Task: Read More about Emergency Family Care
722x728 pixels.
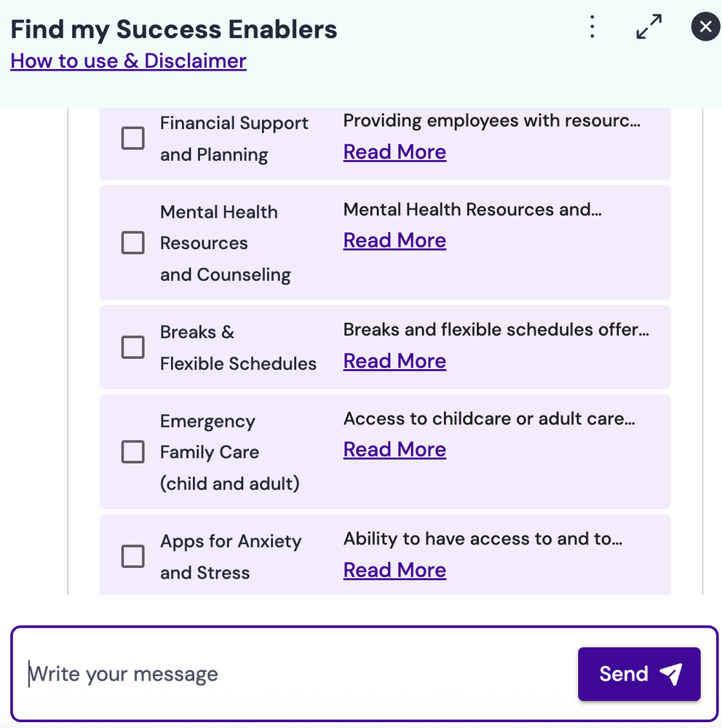Action: 394,450
